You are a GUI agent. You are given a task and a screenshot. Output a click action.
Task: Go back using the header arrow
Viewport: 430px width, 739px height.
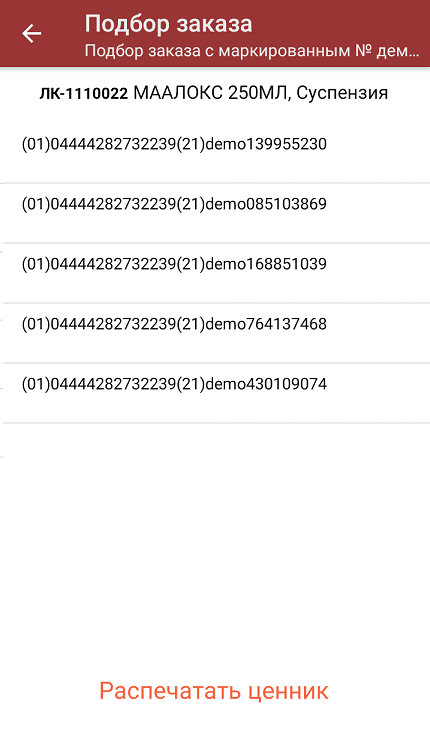pyautogui.click(x=32, y=33)
